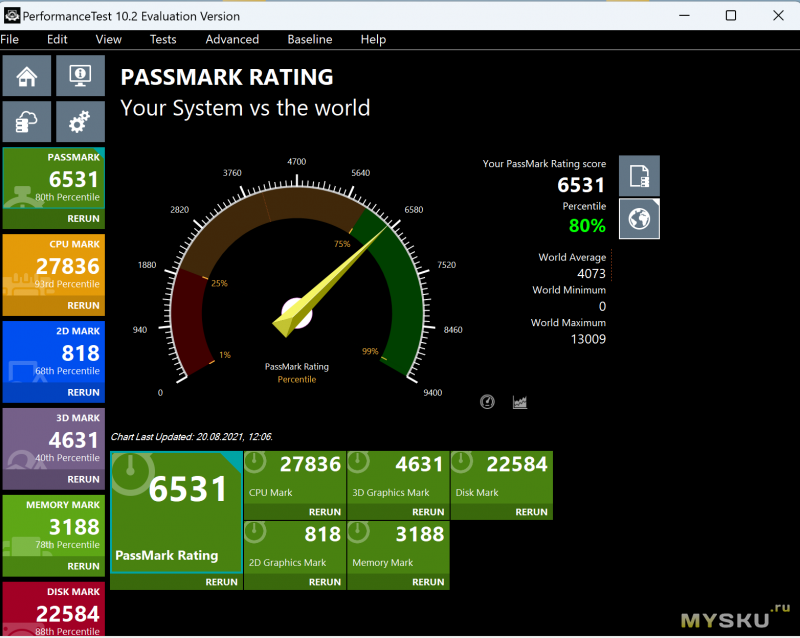Minimize the PerformanceTest window
This screenshot has height=638, width=800.
[x=684, y=15]
